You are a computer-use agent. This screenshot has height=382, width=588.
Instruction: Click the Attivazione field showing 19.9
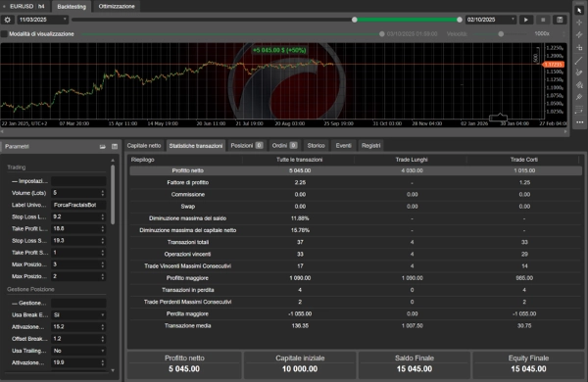tap(75, 362)
